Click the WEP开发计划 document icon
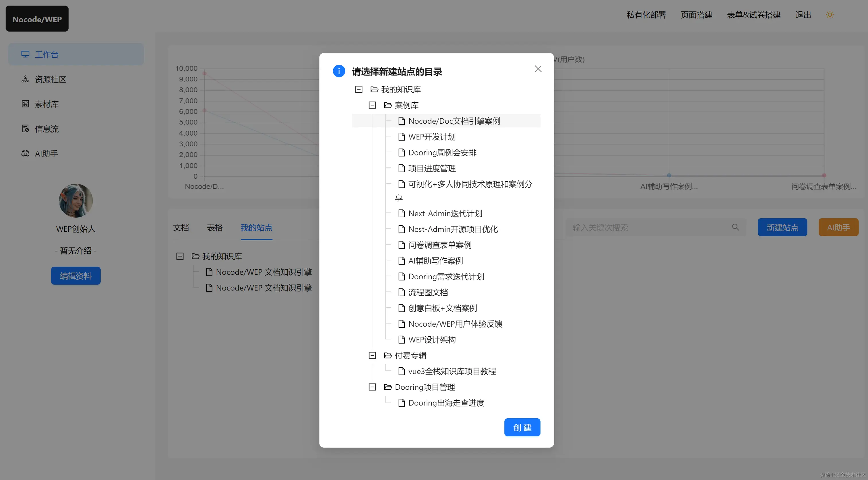The height and width of the screenshot is (480, 868). (401, 137)
